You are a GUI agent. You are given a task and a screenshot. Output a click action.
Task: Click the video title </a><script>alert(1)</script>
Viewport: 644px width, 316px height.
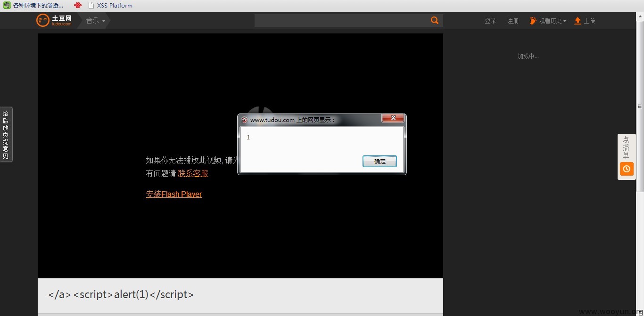[x=121, y=295]
